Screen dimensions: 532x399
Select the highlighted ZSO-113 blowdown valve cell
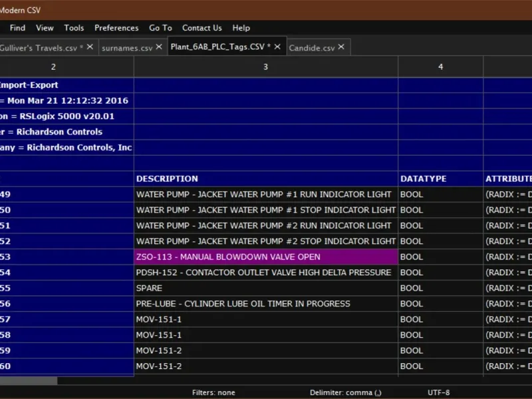266,257
